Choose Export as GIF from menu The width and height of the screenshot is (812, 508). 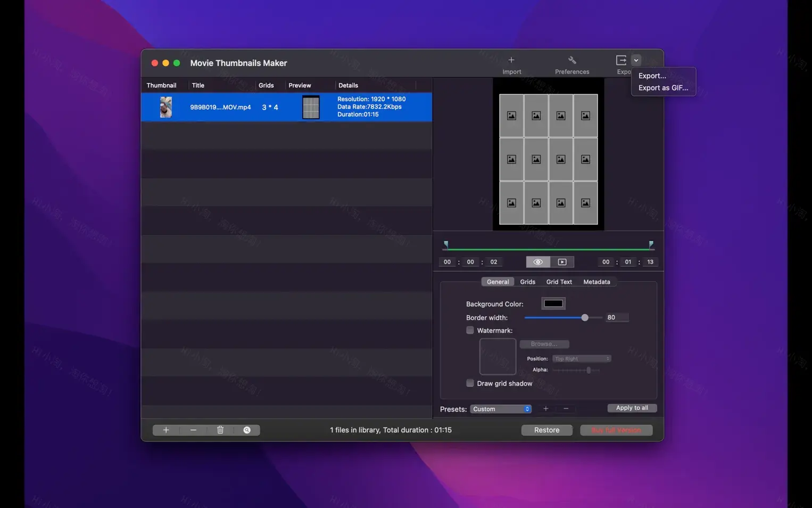tap(663, 87)
